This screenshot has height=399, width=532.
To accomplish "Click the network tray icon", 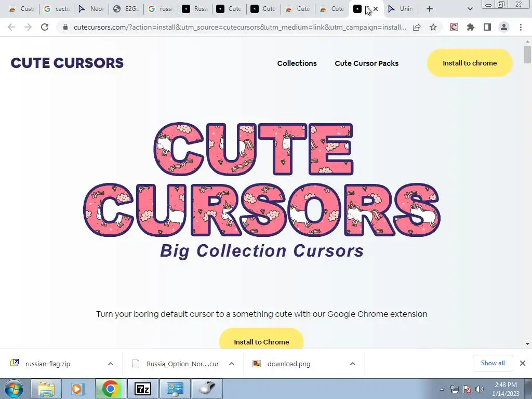I will pos(454,389).
